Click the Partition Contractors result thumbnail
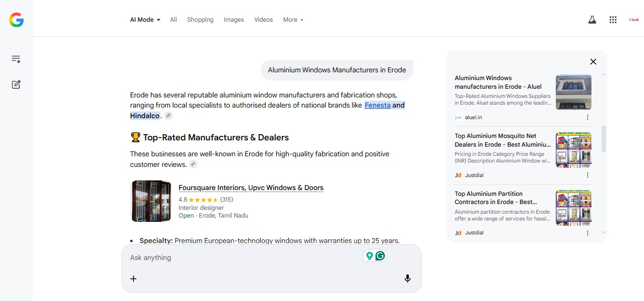The height and width of the screenshot is (301, 644). point(574,208)
